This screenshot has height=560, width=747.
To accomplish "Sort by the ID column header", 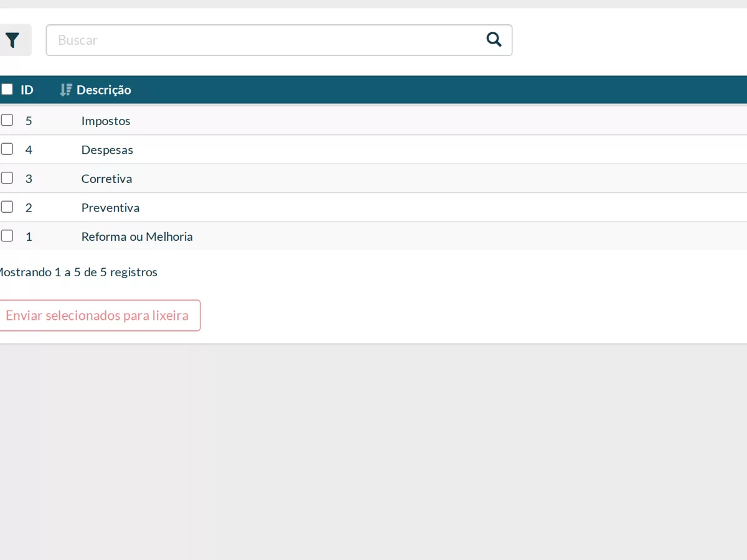I will pos(27,90).
